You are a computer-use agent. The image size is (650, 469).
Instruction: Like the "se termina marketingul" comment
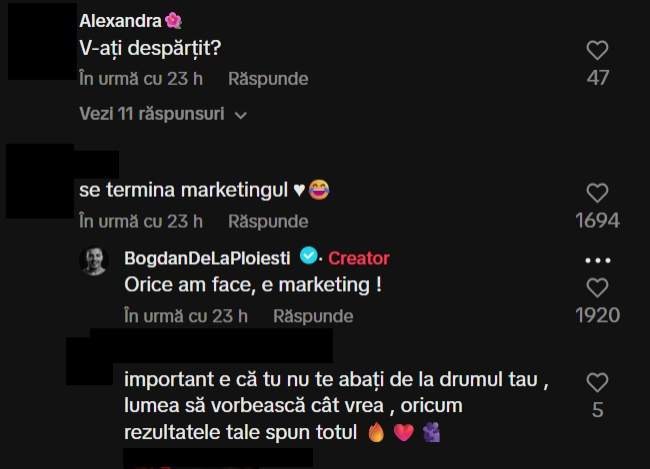[597, 193]
